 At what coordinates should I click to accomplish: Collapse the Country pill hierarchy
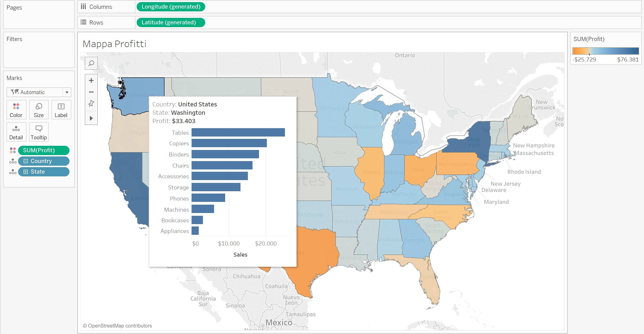click(26, 161)
